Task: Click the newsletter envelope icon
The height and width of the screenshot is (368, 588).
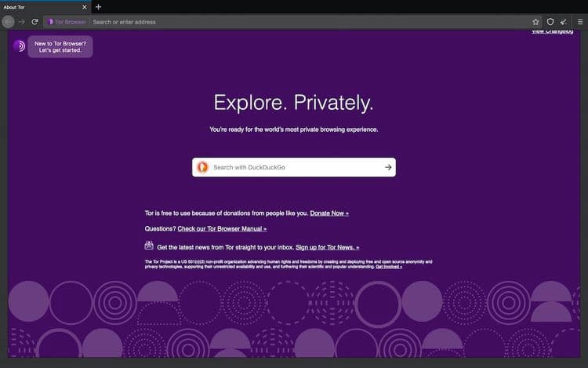Action: coord(149,246)
